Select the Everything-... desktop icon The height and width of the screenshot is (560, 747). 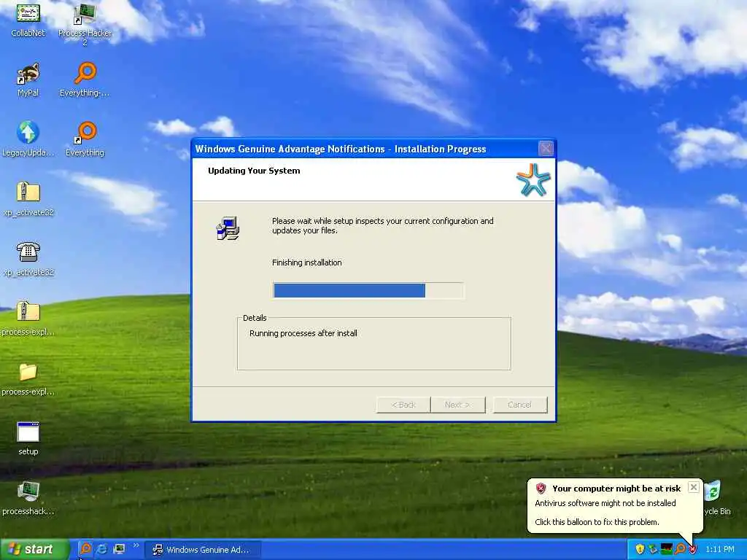tap(85, 79)
